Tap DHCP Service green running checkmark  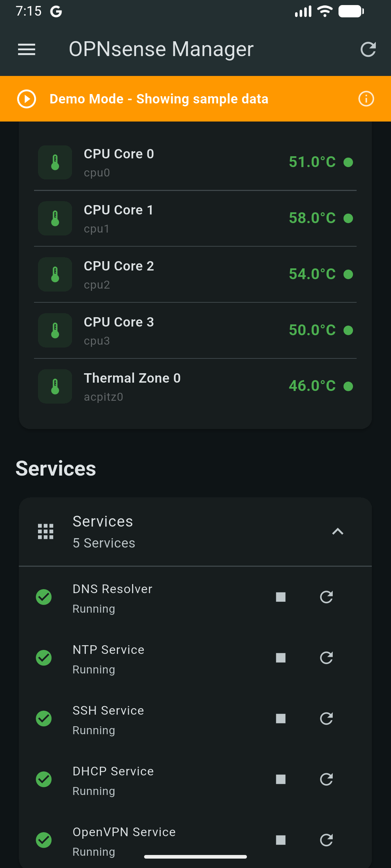coord(44,779)
